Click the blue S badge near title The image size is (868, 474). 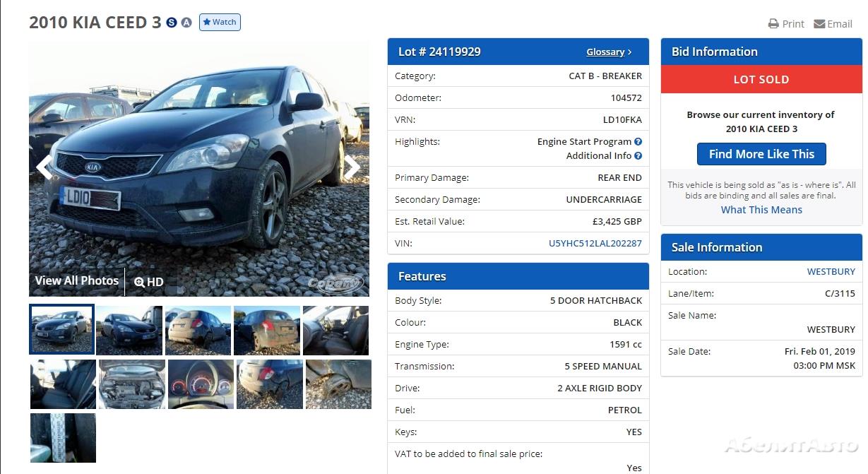coord(172,23)
